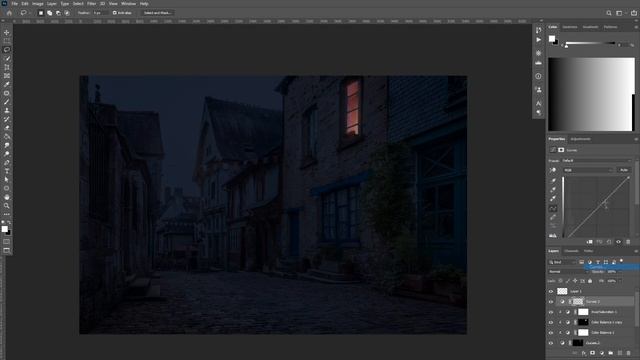The image size is (640, 360).
Task: Open the layer Kind filter dropdown
Action: pos(562,262)
